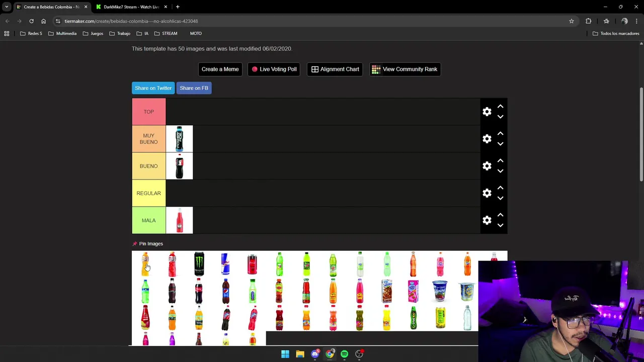
Task: Open the Juegos bookmarks folder
Action: click(x=93, y=33)
